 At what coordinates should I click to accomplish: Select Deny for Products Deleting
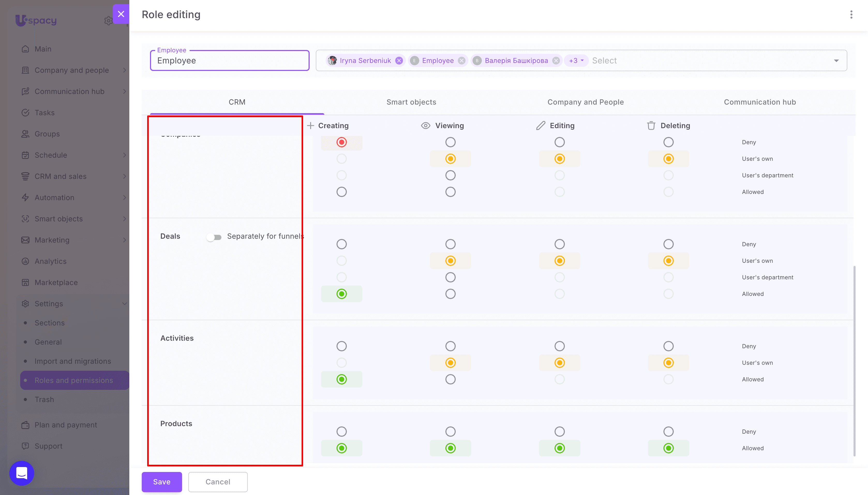point(668,431)
